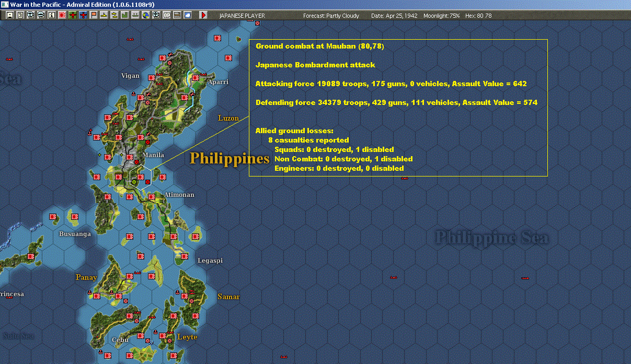
Task: Click the first stacked-screens toolbar icon
Action: [x=31, y=15]
